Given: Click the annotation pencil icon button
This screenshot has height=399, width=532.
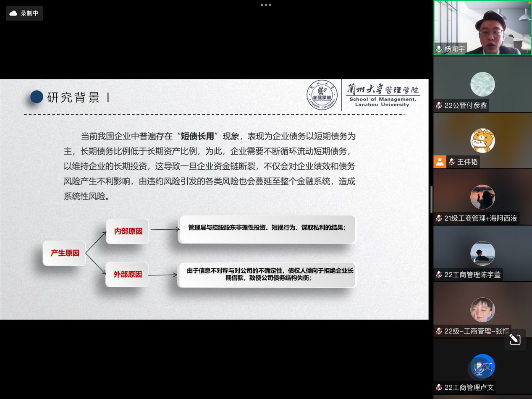Looking at the screenshot, I should pyautogui.click(x=515, y=340).
